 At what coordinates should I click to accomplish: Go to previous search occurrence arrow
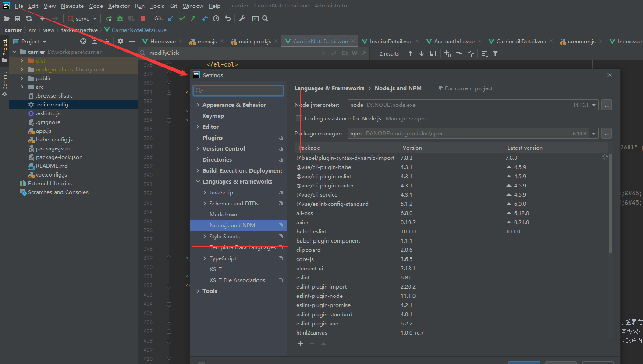pyautogui.click(x=410, y=53)
